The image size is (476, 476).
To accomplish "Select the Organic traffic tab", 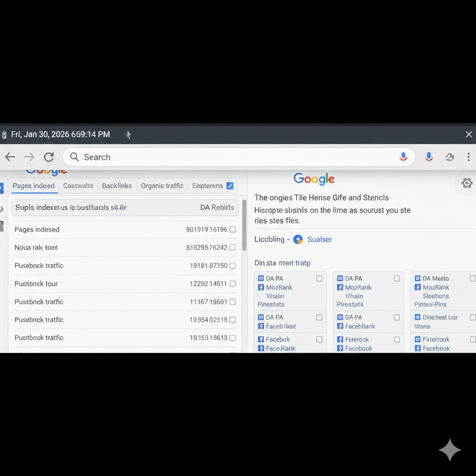I will click(x=162, y=185).
